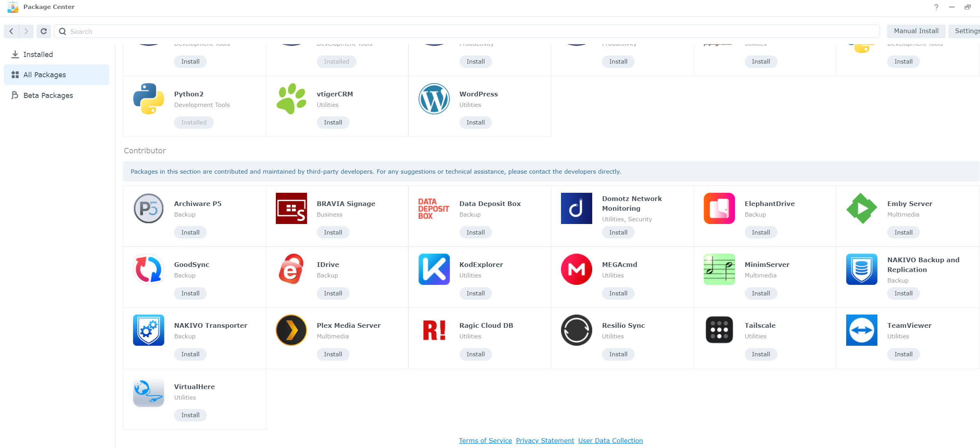Install NAKIVO Transporter

[x=190, y=354]
